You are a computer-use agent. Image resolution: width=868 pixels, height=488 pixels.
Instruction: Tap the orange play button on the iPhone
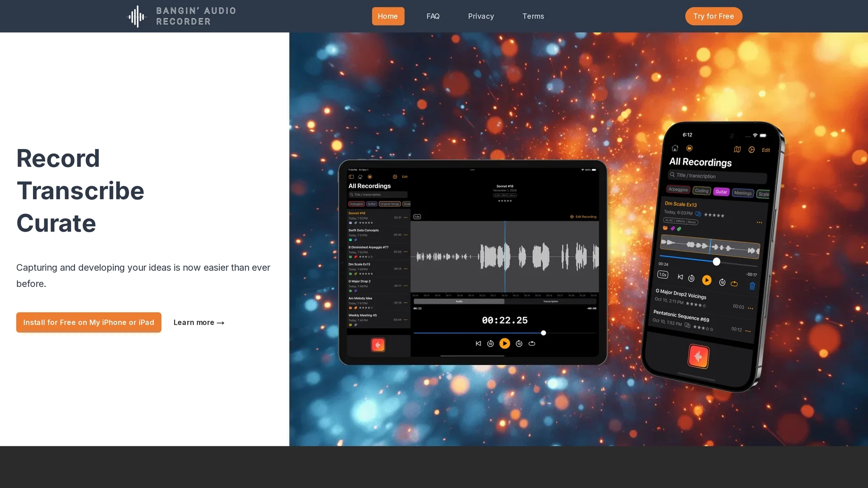(x=707, y=280)
